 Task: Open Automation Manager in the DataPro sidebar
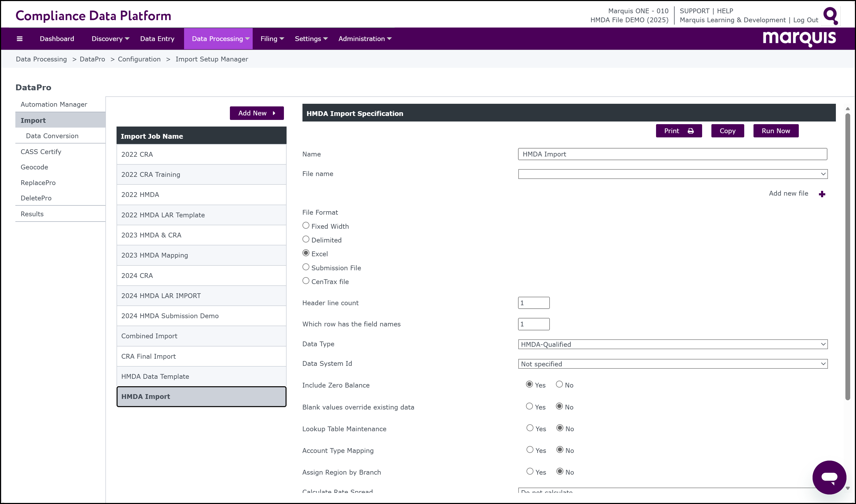click(x=54, y=104)
